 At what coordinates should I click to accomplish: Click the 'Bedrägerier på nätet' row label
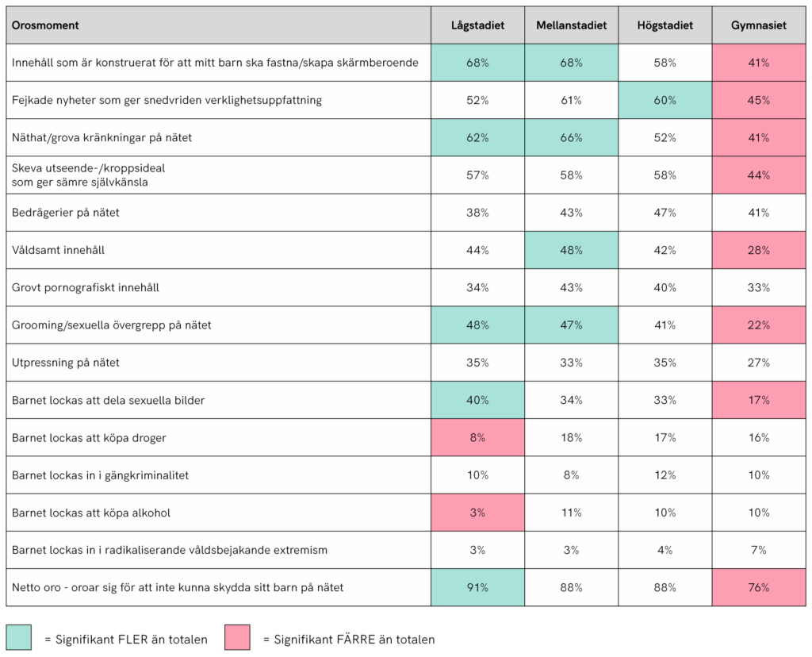[66, 213]
